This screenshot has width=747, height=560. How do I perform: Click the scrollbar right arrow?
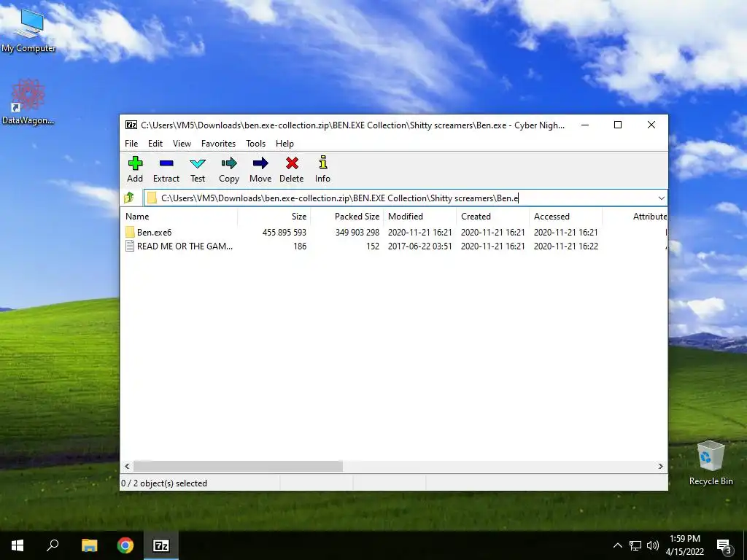pyautogui.click(x=660, y=466)
